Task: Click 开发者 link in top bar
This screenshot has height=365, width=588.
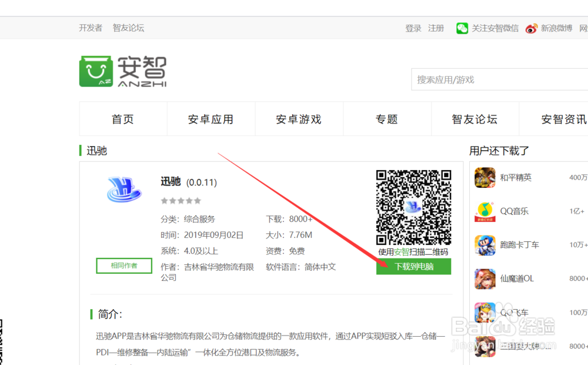Action: click(91, 28)
